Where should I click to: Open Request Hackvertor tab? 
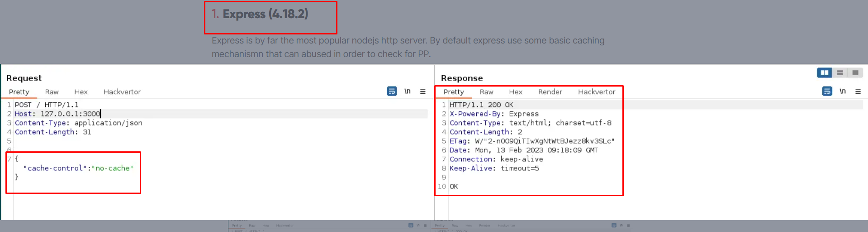[122, 92]
